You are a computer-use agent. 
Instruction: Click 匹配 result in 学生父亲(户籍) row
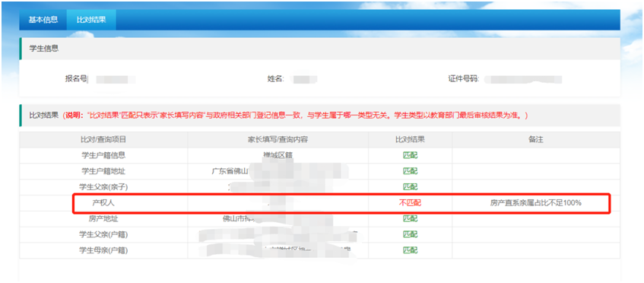(410, 234)
